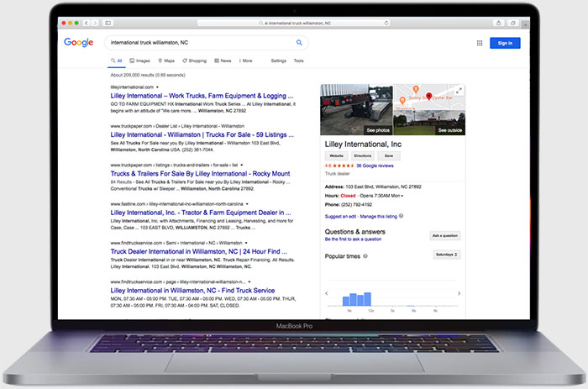Open Lilley International Work Trucks result
Image resolution: width=588 pixels, height=389 pixels.
(202, 96)
